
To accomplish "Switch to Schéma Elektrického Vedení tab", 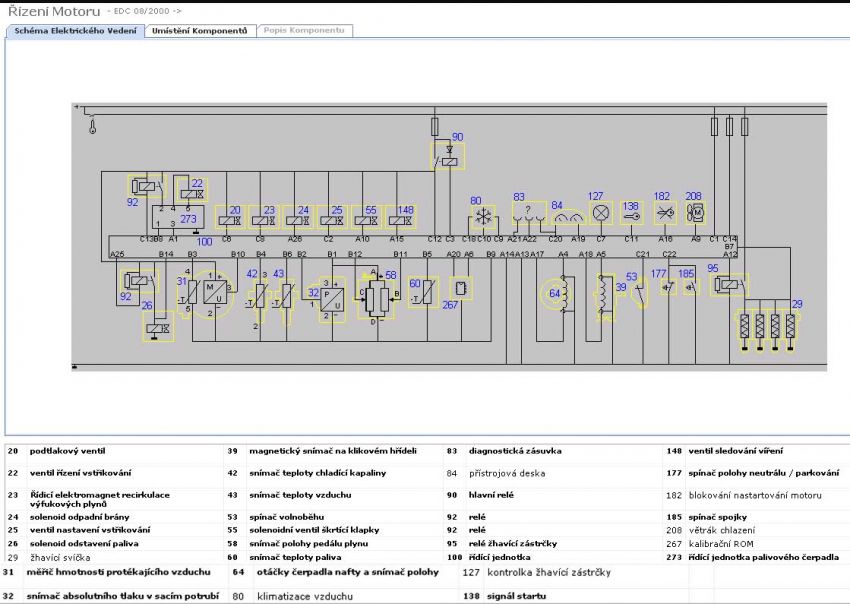I will 74,31.
